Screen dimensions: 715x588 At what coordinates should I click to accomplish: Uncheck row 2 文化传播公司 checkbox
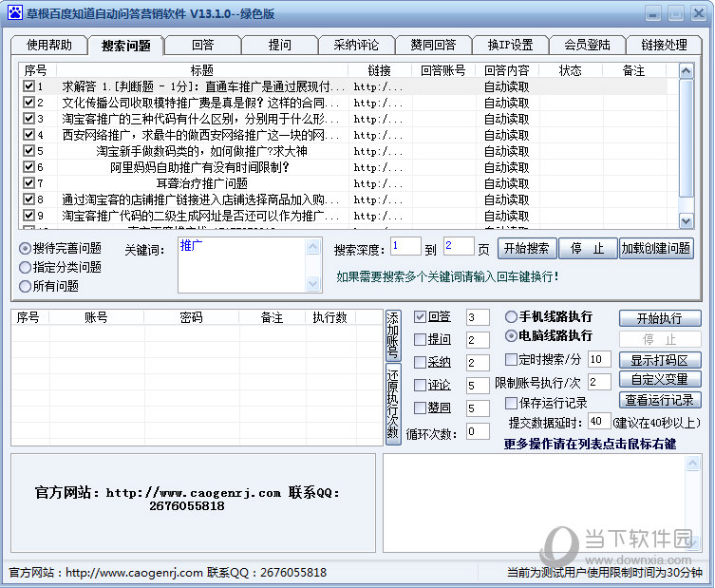pyautogui.click(x=28, y=103)
